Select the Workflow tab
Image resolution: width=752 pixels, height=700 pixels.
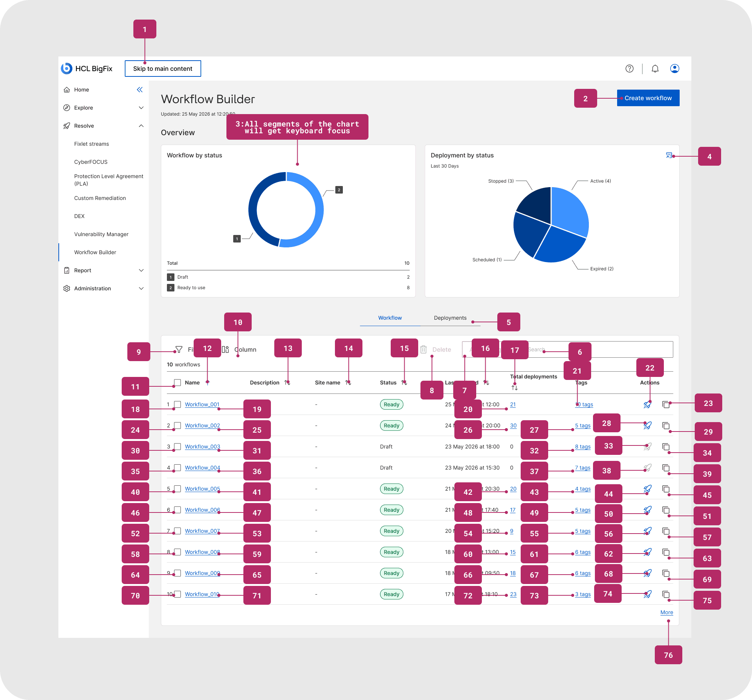(390, 318)
